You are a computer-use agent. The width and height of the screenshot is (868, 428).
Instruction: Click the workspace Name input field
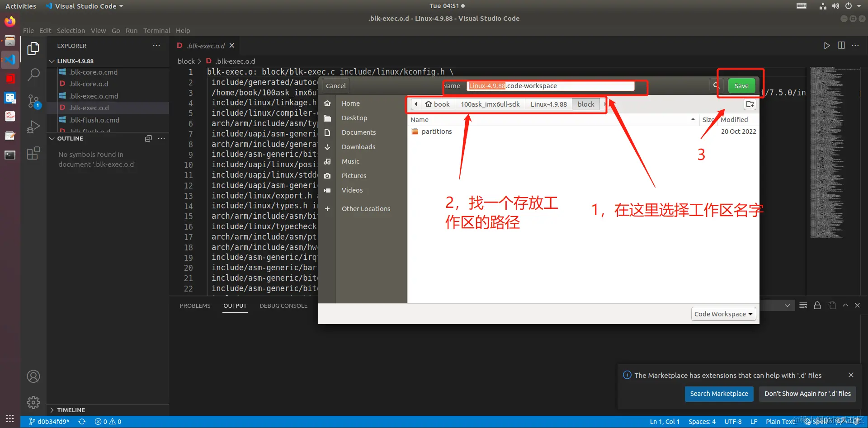551,86
